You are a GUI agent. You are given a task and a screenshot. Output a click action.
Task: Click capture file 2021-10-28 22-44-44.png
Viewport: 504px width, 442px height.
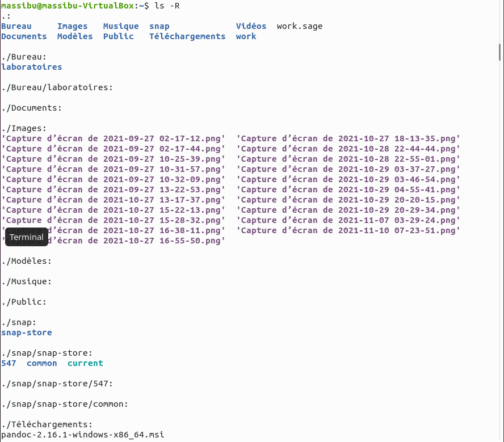pos(348,149)
